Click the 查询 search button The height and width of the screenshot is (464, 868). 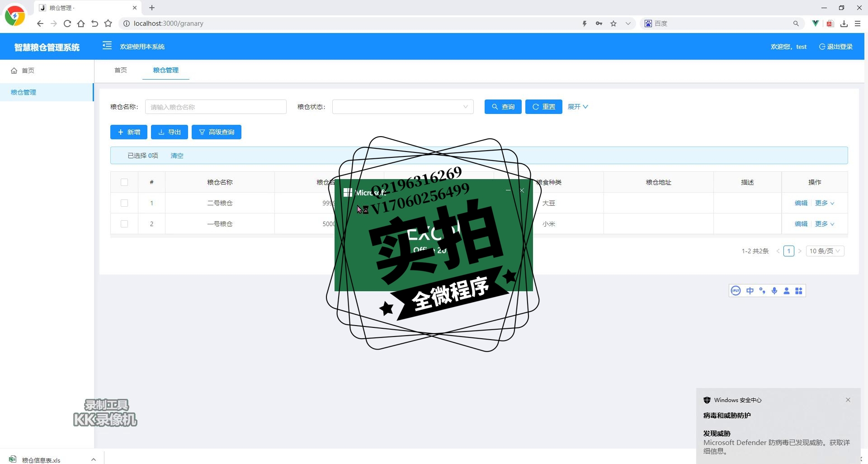coord(503,107)
